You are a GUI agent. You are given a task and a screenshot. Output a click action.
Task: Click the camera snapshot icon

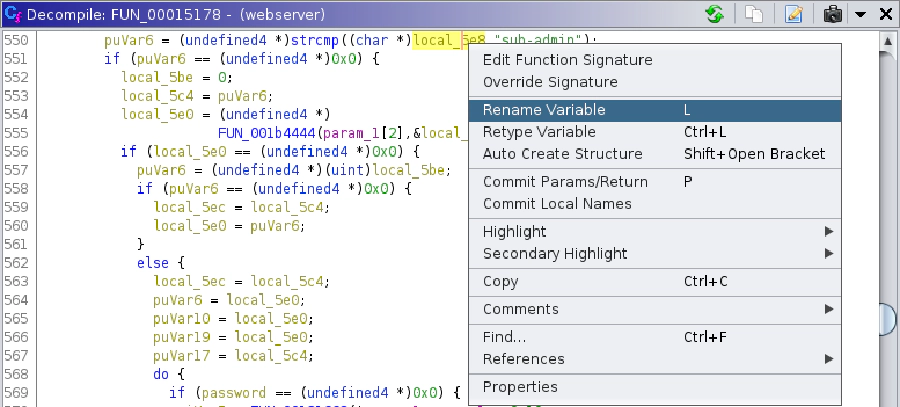[x=832, y=14]
